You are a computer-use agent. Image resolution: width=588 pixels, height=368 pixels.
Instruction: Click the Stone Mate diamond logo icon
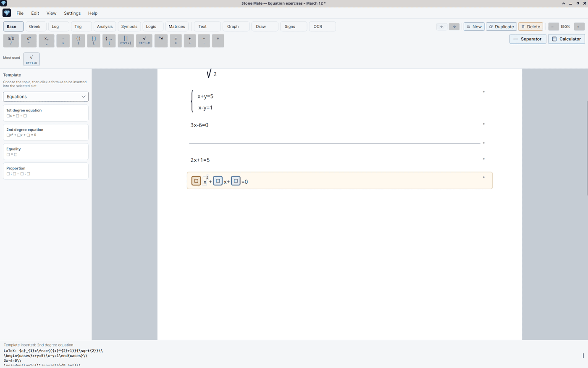(x=7, y=13)
